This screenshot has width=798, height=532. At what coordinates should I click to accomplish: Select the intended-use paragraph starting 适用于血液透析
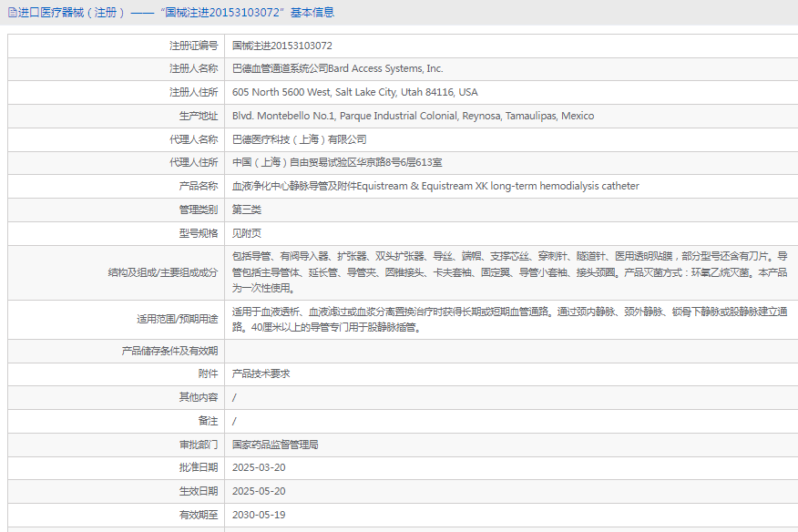pos(510,319)
